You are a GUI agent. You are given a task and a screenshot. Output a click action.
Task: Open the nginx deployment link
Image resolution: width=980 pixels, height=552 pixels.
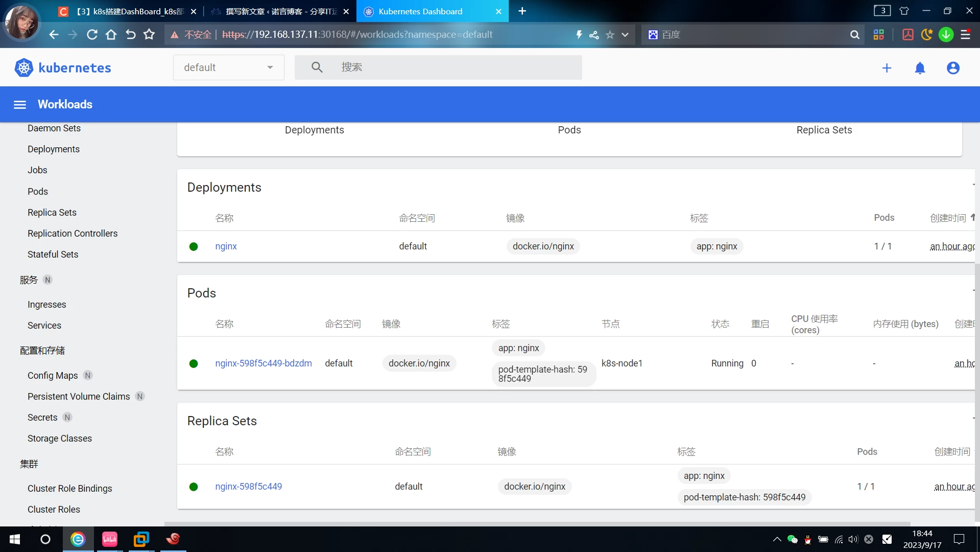[226, 246]
